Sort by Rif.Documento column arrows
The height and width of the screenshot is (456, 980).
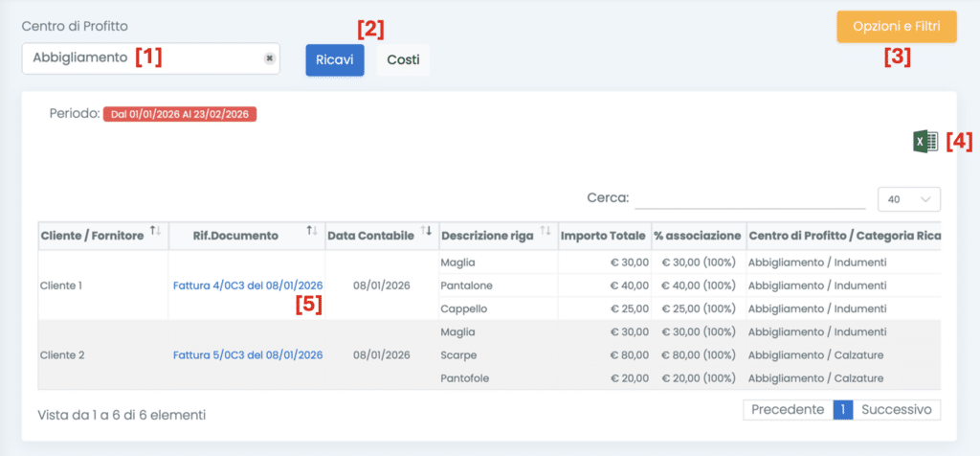311,232
